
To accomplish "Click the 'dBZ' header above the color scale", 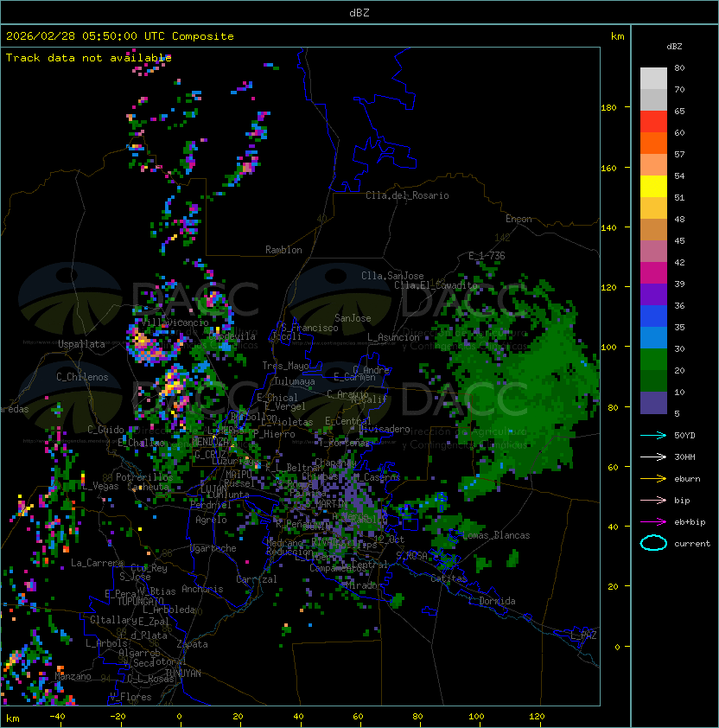I will (674, 47).
